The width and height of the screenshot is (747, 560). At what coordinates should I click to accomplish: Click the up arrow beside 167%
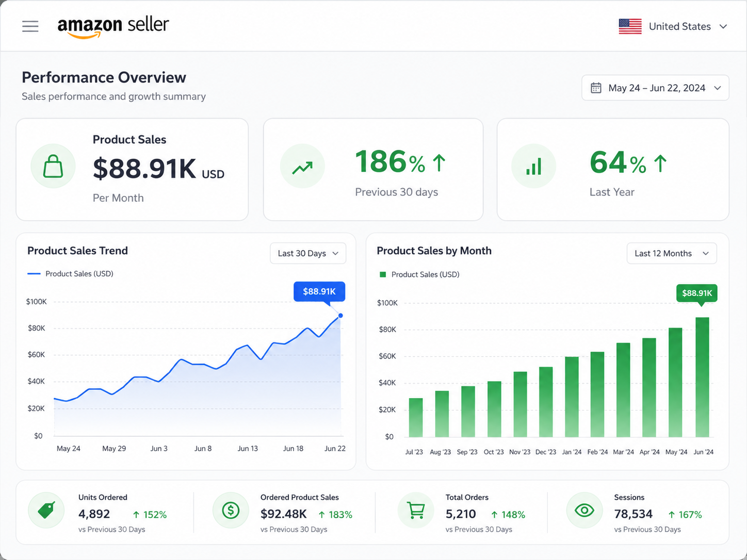[671, 515]
